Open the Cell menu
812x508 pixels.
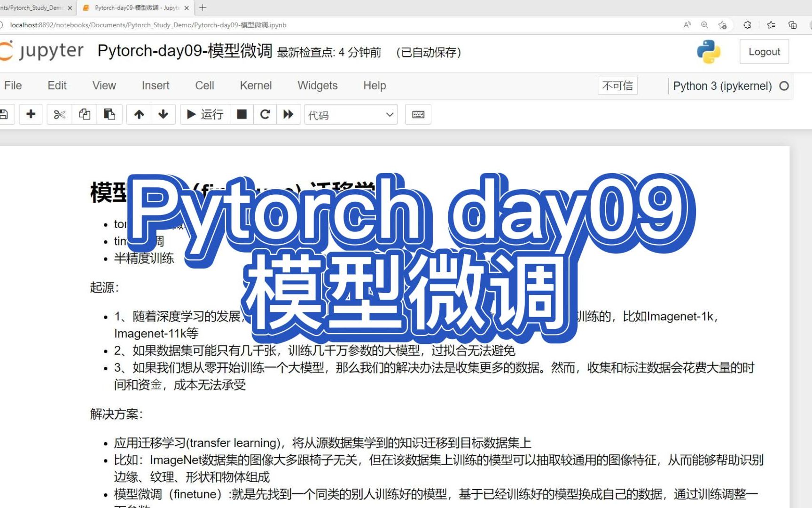pos(205,86)
